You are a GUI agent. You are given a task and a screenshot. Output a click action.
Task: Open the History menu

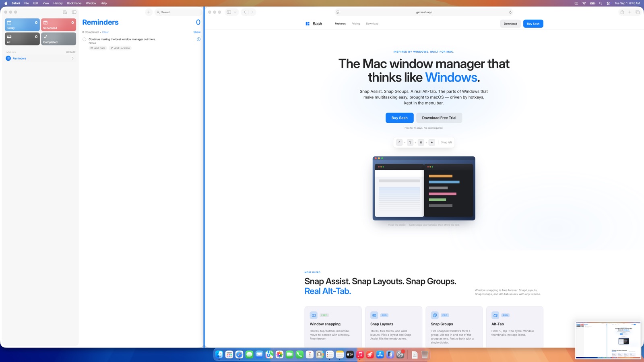pyautogui.click(x=58, y=3)
